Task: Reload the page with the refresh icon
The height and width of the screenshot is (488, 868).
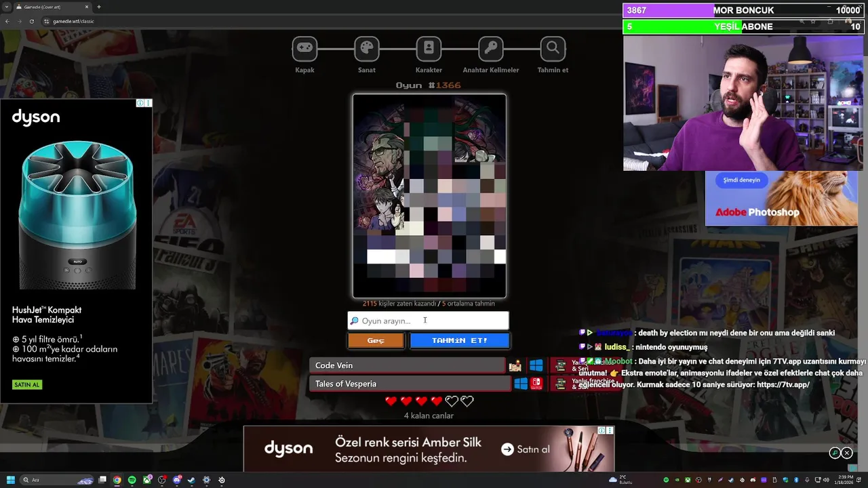Action: [32, 21]
